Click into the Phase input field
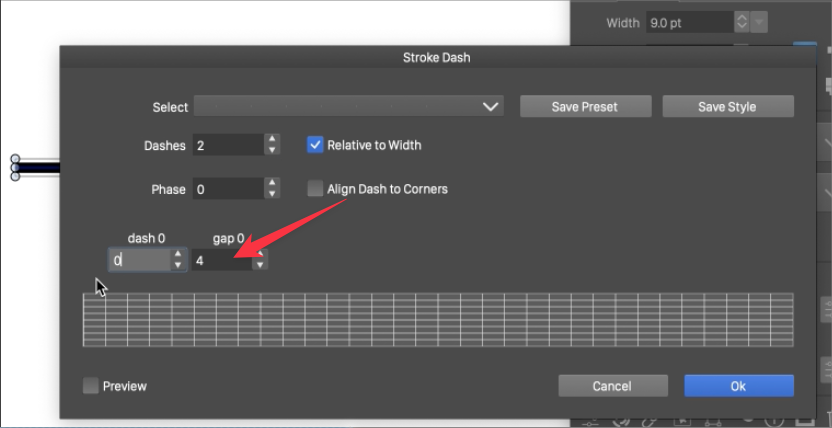Image resolution: width=832 pixels, height=428 pixels. (228, 189)
